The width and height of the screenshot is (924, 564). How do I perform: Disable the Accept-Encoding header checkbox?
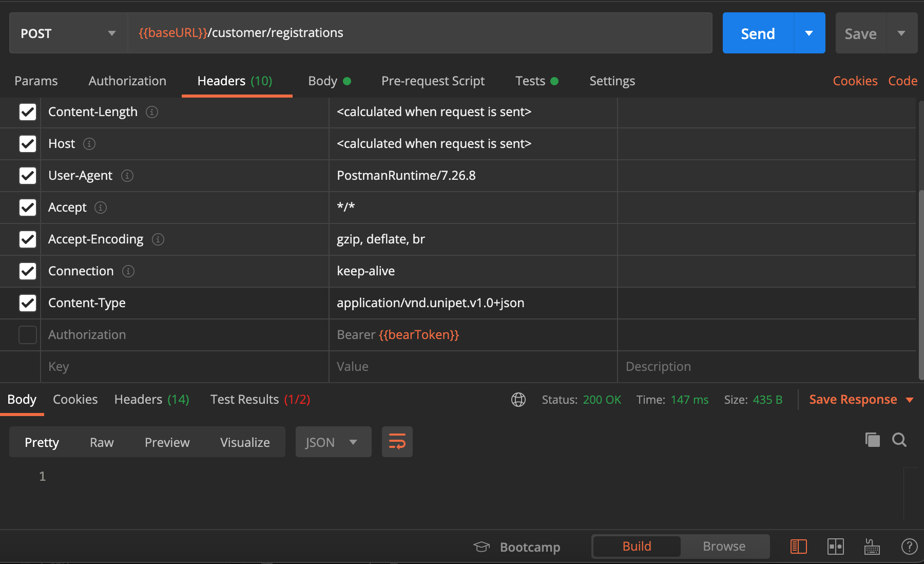[27, 239]
